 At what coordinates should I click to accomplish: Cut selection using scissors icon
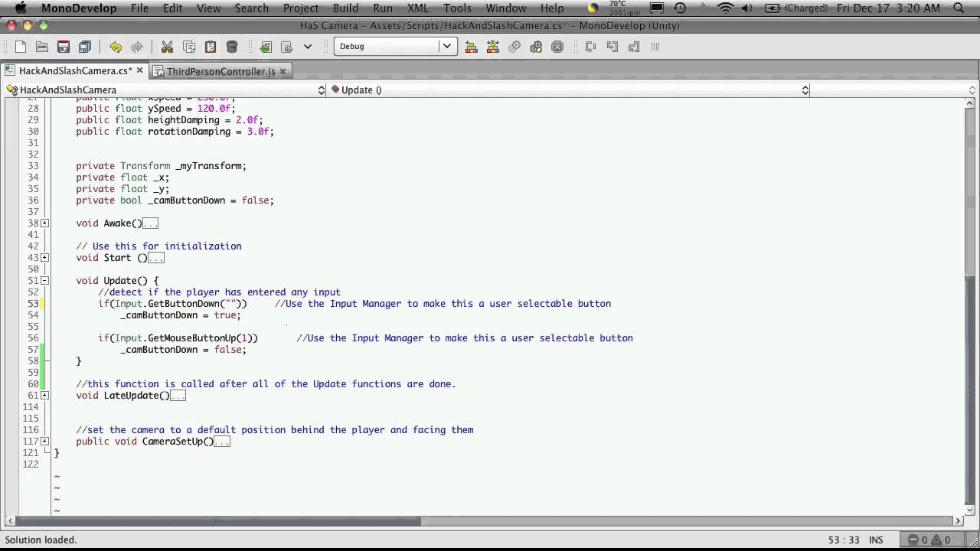[167, 47]
